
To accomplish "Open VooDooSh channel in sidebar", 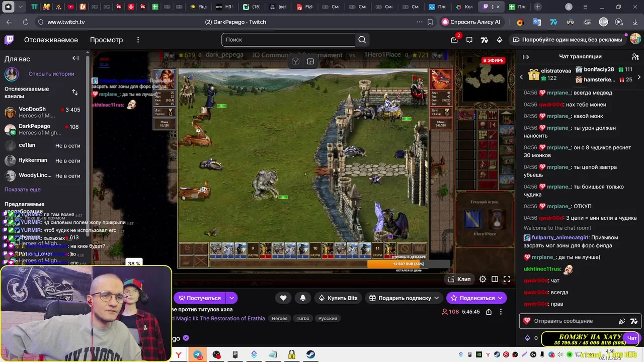I will [44, 112].
